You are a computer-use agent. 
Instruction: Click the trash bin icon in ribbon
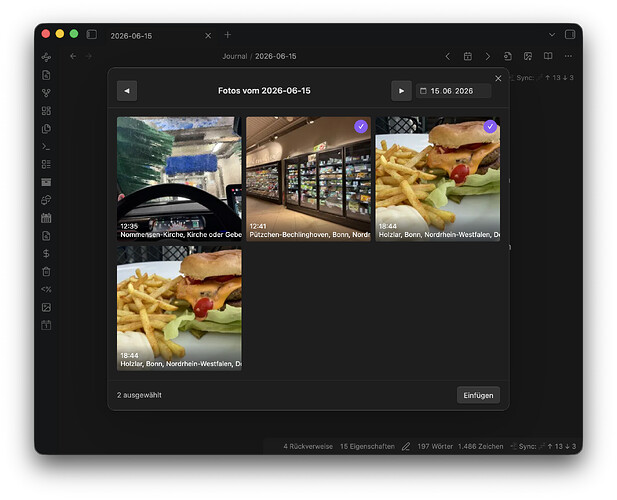tap(46, 271)
